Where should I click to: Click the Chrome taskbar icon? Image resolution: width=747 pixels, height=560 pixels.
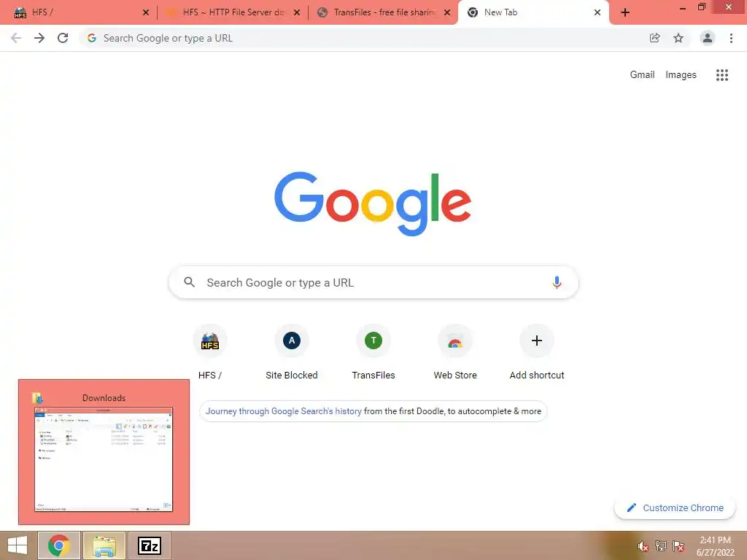pos(59,545)
